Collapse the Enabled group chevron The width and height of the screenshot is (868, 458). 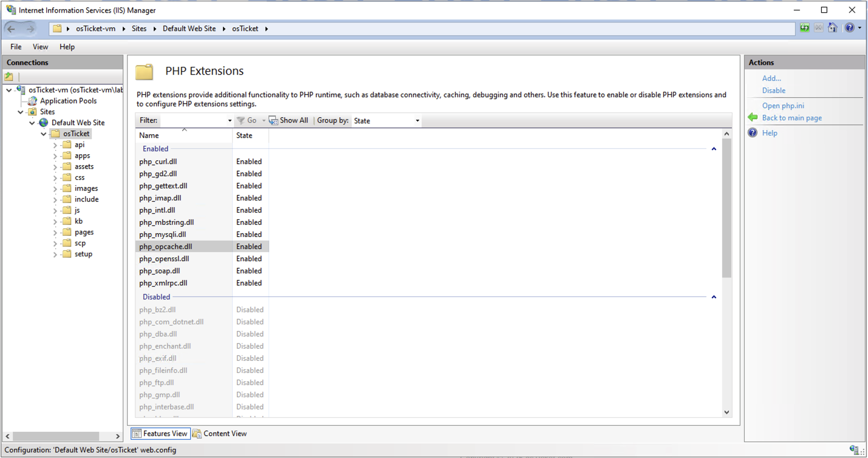point(714,149)
